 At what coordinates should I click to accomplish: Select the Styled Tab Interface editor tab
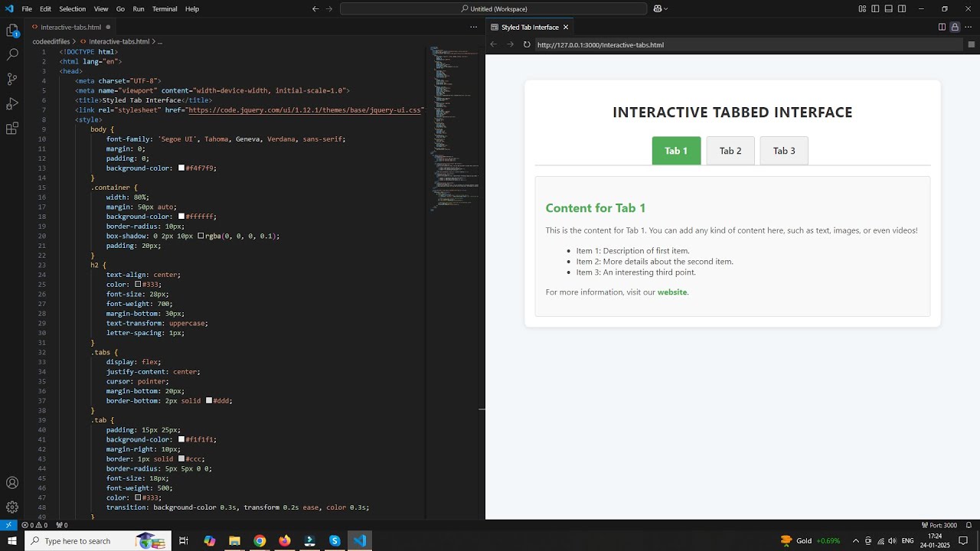tap(530, 27)
